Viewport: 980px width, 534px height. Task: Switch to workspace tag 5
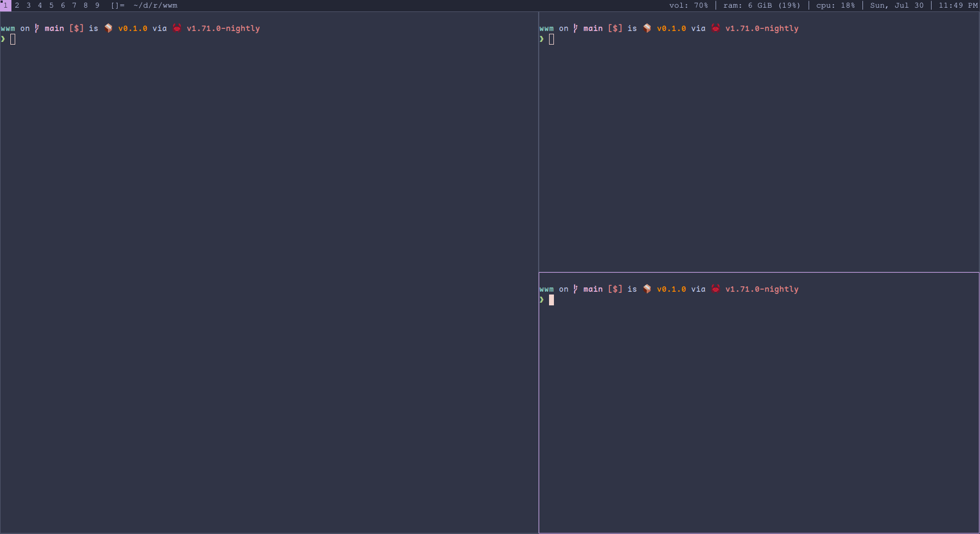click(52, 5)
